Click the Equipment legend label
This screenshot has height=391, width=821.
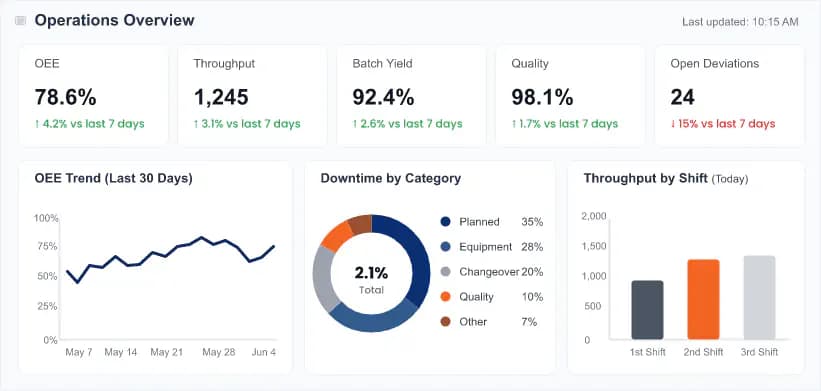pos(485,247)
